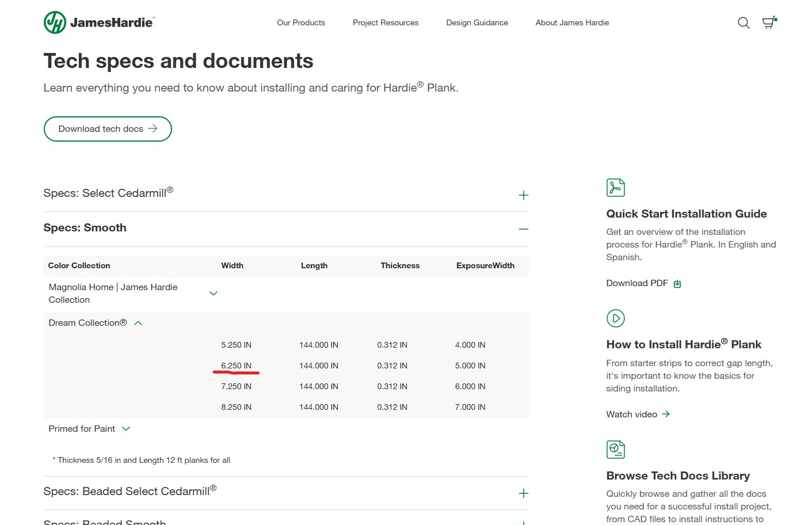
Task: Click the James Hardie logo
Action: pyautogui.click(x=99, y=23)
